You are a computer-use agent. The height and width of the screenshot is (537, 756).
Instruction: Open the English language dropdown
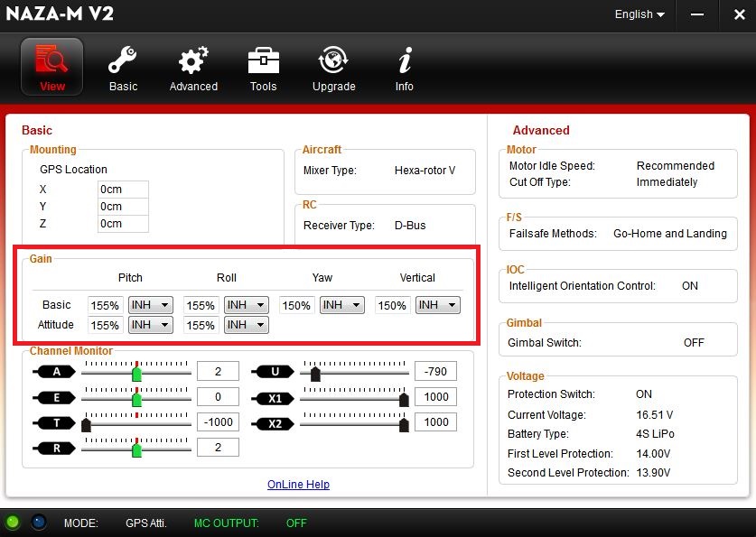tap(639, 14)
